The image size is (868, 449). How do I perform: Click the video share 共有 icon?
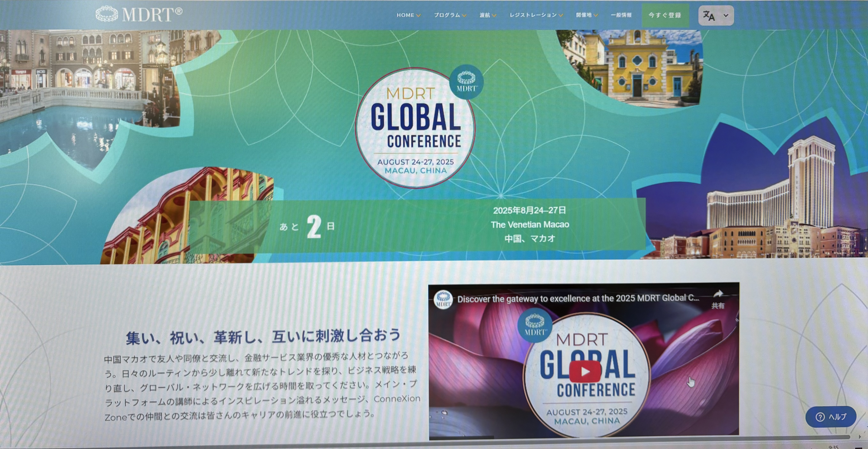pyautogui.click(x=718, y=299)
